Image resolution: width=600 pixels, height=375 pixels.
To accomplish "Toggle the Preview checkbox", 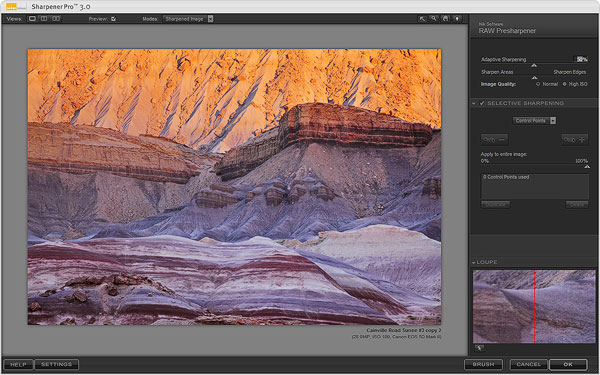I will [113, 19].
